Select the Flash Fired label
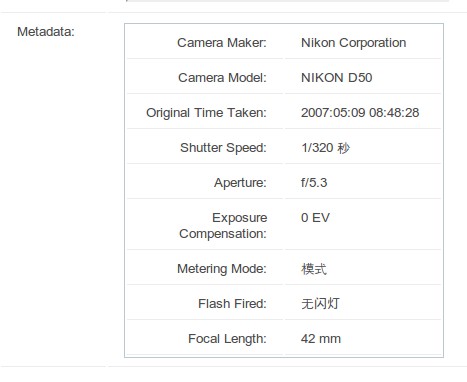 pyautogui.click(x=232, y=304)
